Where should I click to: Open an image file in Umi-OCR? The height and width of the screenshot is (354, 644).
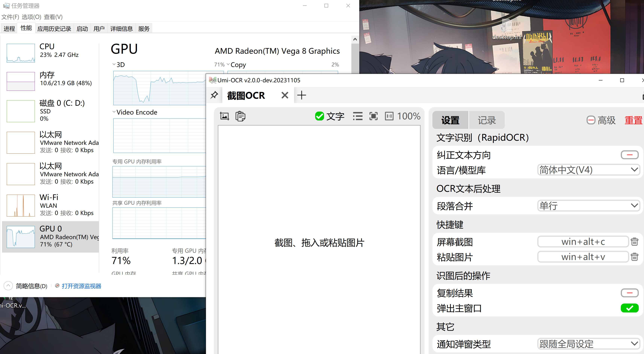point(224,116)
